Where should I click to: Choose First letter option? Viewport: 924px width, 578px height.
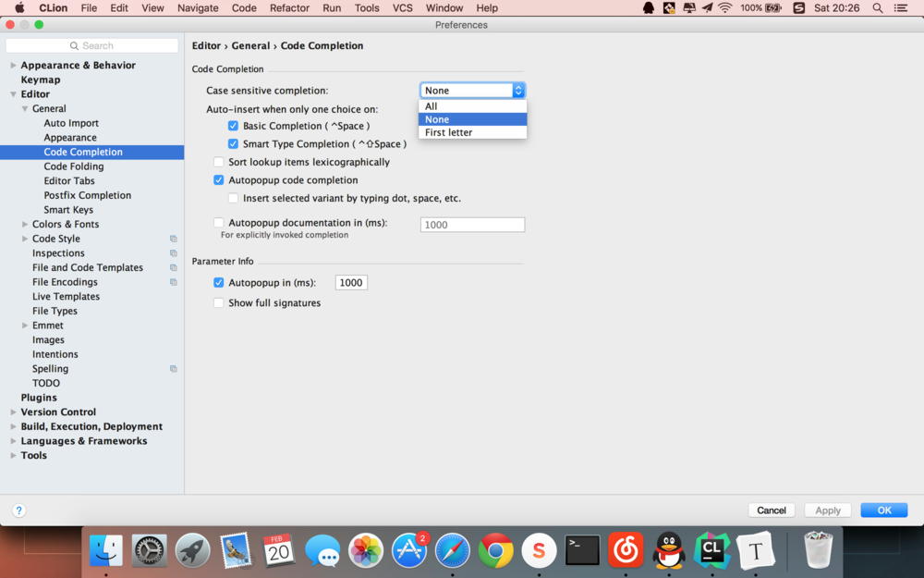(x=472, y=132)
